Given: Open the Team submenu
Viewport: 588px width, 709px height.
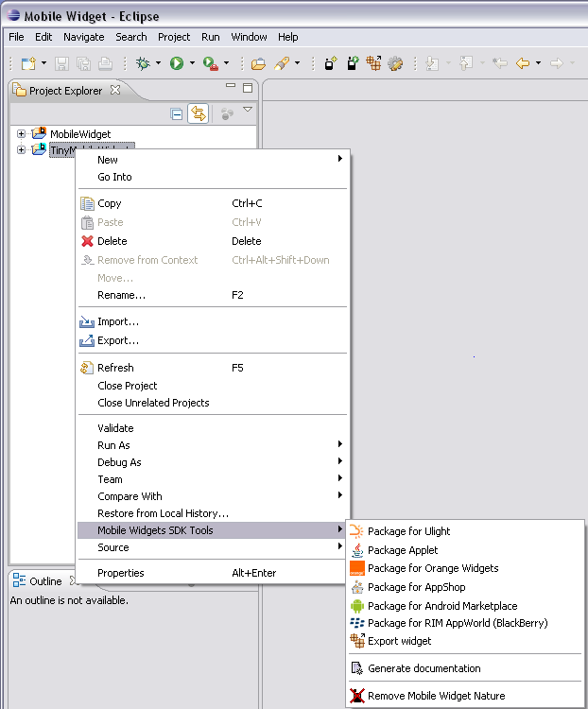Looking at the screenshot, I should pyautogui.click(x=213, y=479).
